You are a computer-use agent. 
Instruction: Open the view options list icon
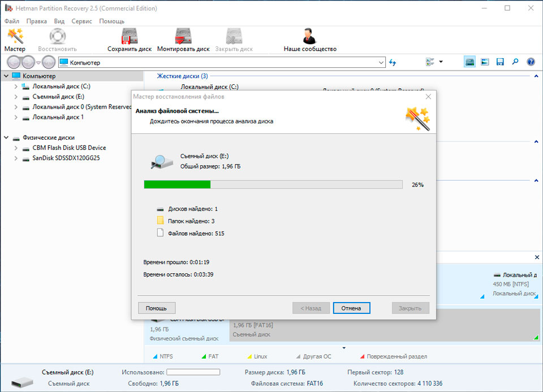(430, 62)
